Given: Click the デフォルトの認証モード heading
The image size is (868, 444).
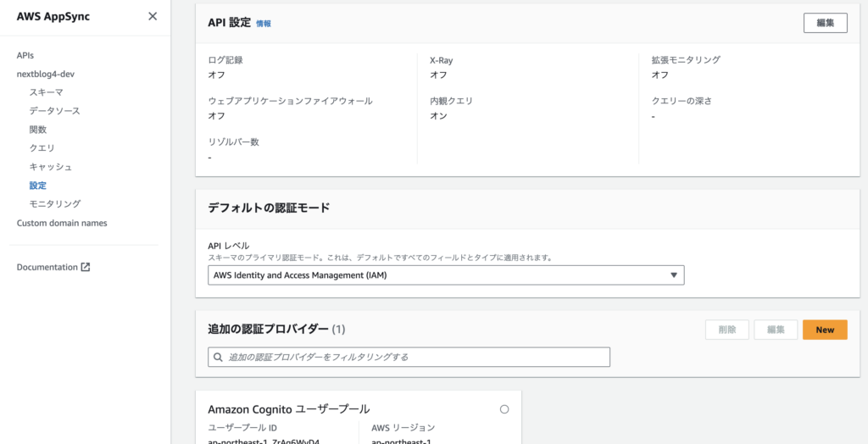Looking at the screenshot, I should tap(269, 208).
